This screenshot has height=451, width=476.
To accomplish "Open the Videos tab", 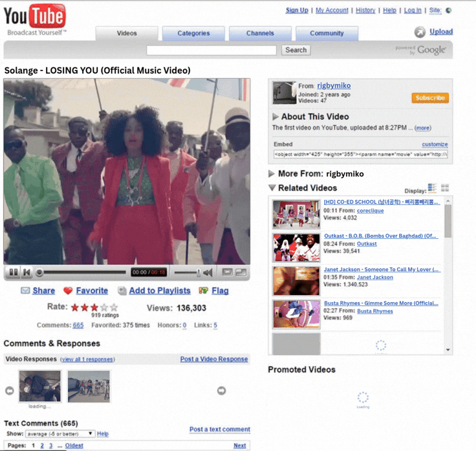I will pyautogui.click(x=127, y=34).
